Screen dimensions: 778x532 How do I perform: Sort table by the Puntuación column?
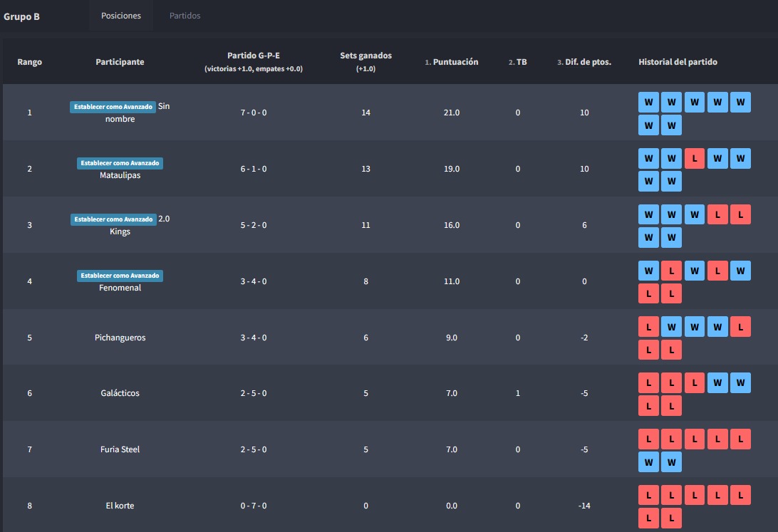pos(452,62)
